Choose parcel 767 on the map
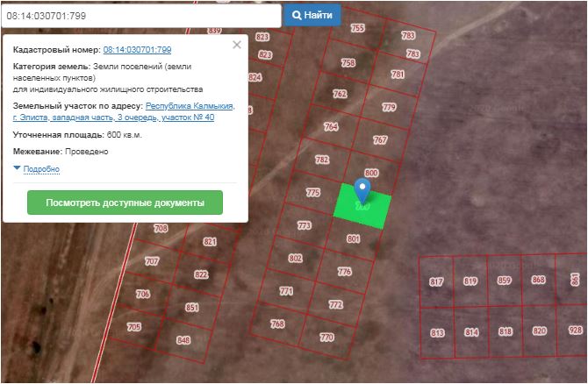Viewport: 588px width, 384px height. (380, 140)
